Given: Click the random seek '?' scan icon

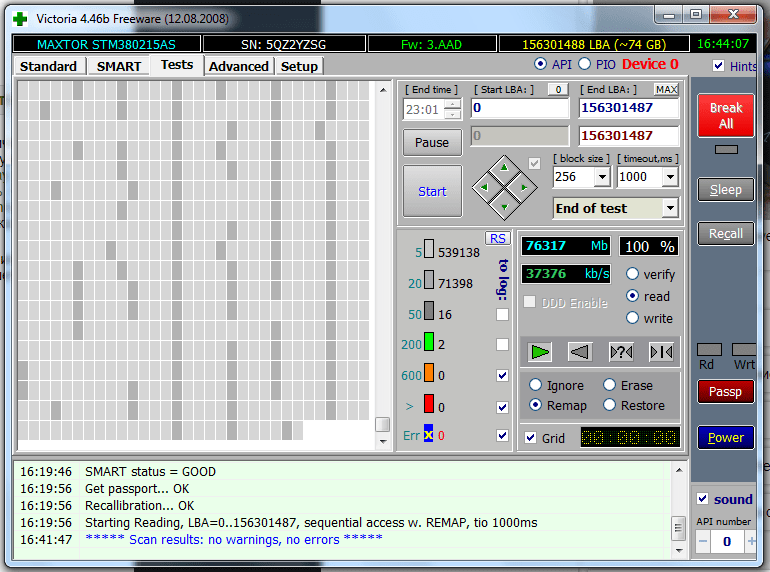Looking at the screenshot, I should [x=621, y=351].
